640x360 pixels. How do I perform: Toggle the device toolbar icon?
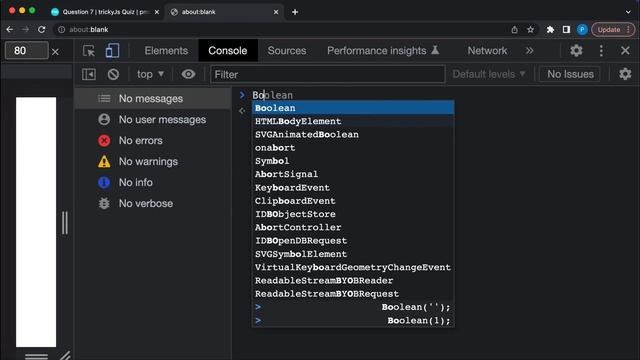[112, 51]
